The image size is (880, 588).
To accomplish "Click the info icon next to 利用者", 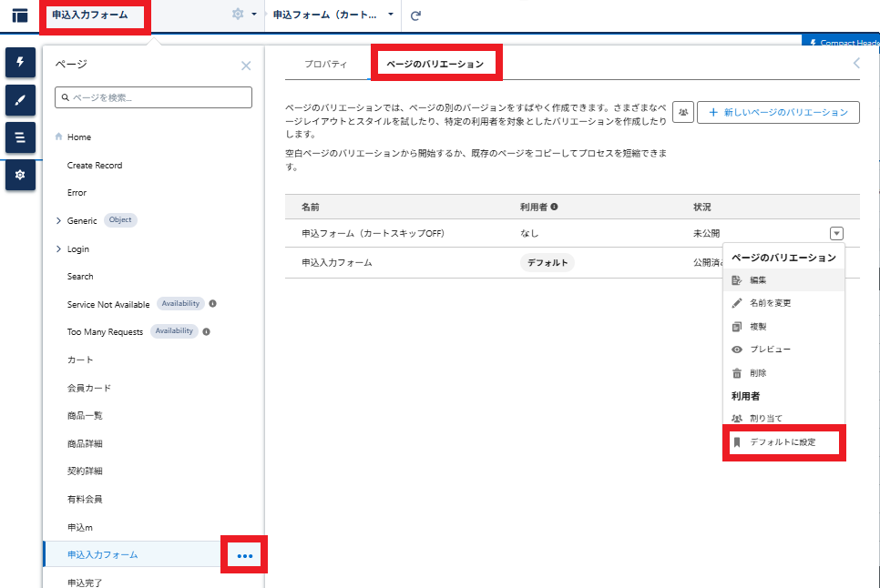I will 554,208.
